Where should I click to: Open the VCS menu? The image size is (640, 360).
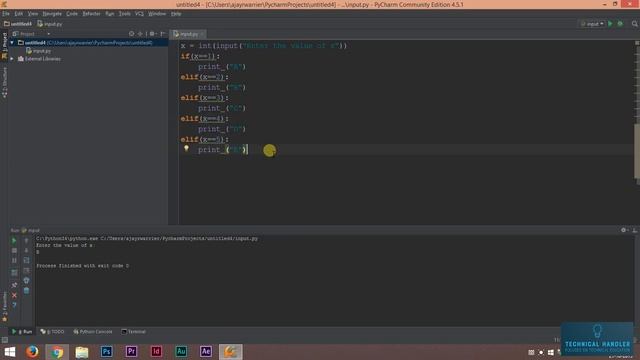(x=139, y=13)
